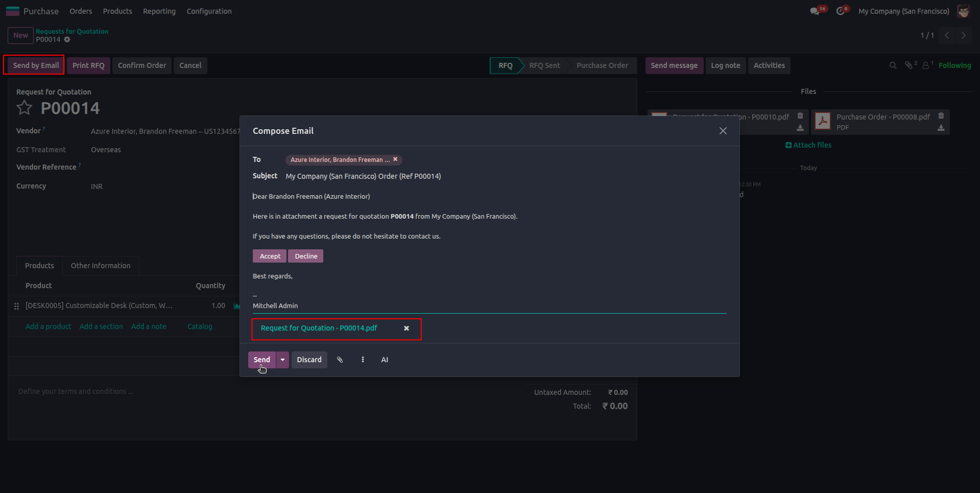Viewport: 980px width, 493px height.
Task: Remove the P00014.pdf attachment
Action: (x=407, y=328)
